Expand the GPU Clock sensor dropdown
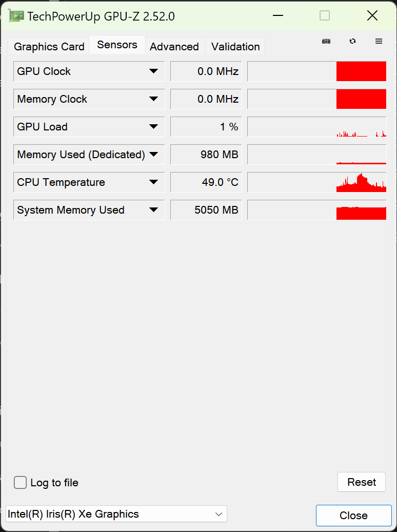The height and width of the screenshot is (532, 397). pos(153,71)
